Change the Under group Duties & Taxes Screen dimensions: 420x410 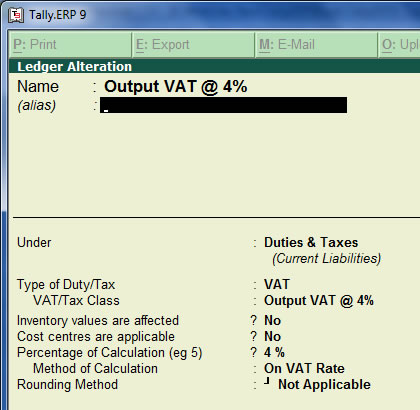point(311,242)
